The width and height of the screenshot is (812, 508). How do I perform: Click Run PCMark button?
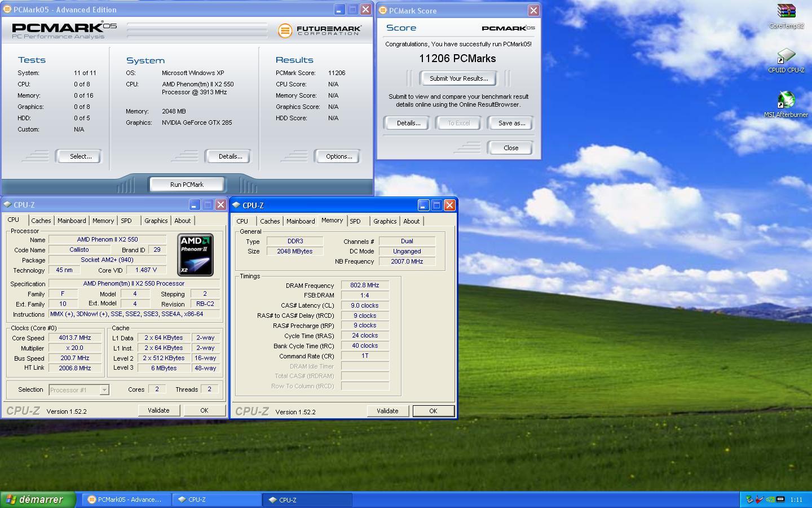(x=187, y=185)
